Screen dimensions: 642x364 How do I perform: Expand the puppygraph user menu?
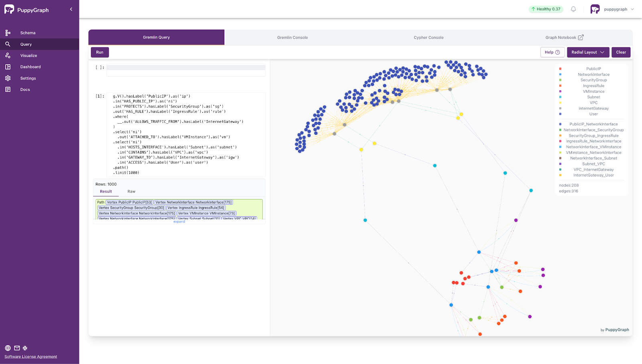pyautogui.click(x=632, y=9)
